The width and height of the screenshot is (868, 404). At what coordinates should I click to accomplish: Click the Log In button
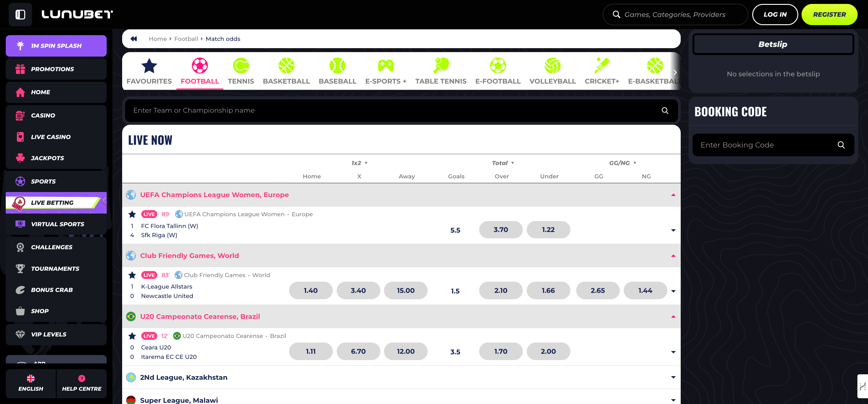pyautogui.click(x=775, y=15)
